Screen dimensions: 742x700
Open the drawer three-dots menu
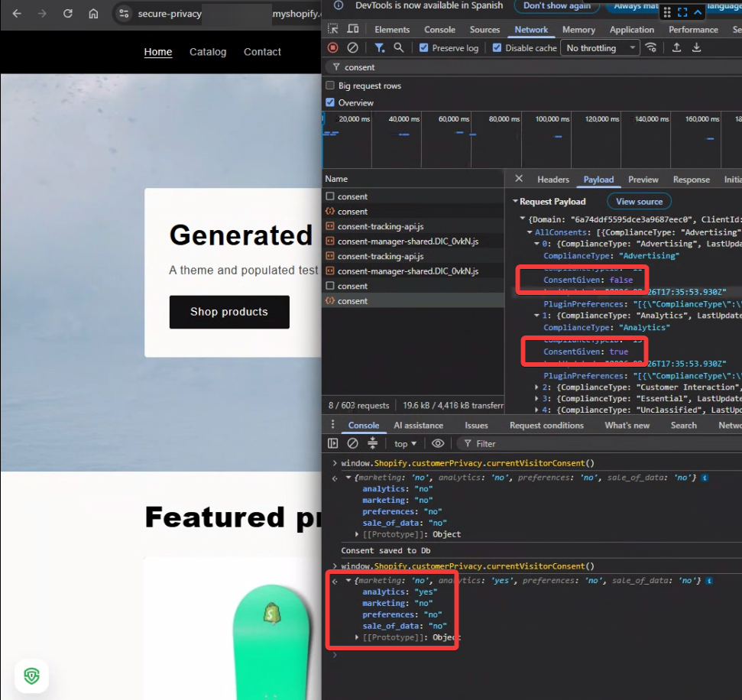[332, 424]
